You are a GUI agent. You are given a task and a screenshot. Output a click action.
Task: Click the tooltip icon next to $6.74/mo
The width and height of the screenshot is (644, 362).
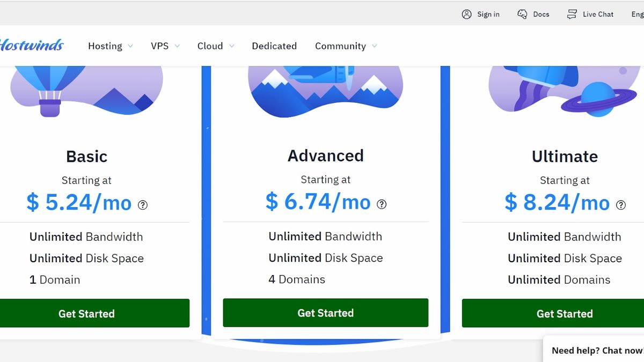pyautogui.click(x=381, y=204)
